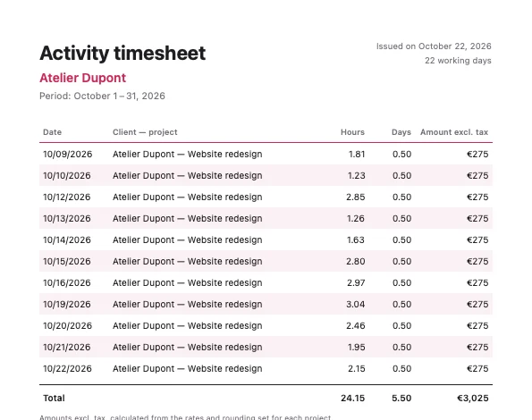The image size is (532, 420).
Task: Click hours value 1.63
Action: pyautogui.click(x=356, y=240)
